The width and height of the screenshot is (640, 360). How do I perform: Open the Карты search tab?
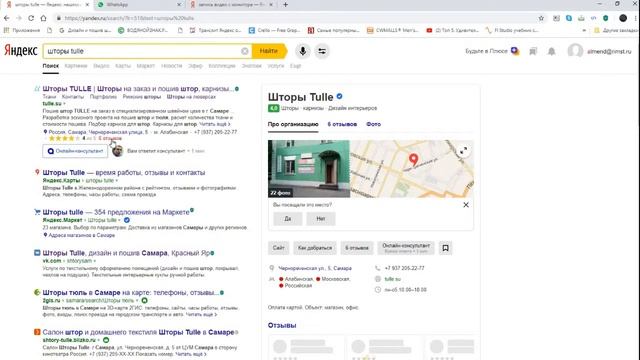(x=123, y=66)
